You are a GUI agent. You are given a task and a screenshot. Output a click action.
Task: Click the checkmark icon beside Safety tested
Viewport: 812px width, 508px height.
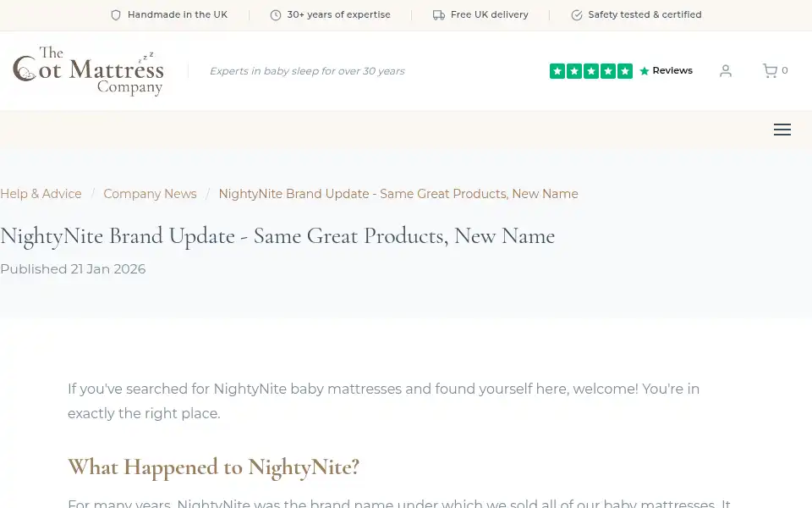576,15
